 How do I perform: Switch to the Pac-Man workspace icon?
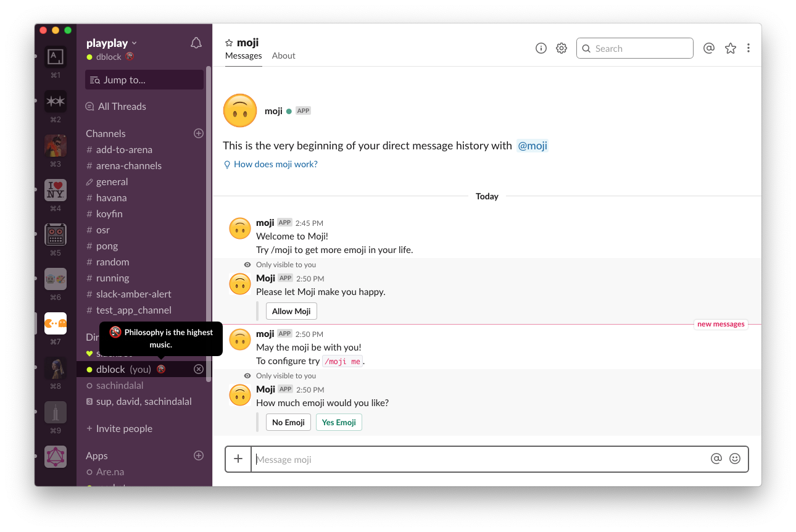tap(56, 323)
